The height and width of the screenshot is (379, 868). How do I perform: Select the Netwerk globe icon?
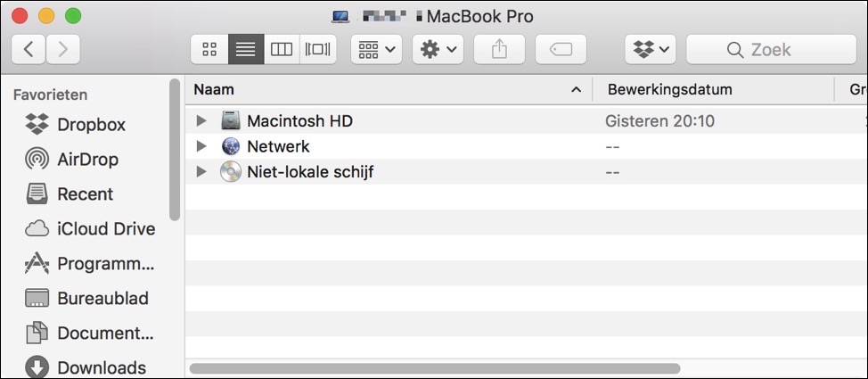pos(230,146)
